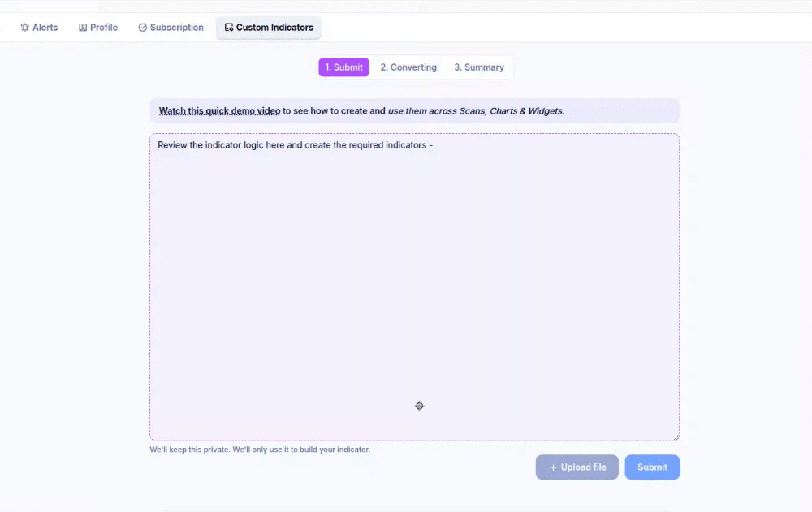Click the person icon beside Profile
Image resolution: width=812 pixels, height=512 pixels.
(83, 28)
